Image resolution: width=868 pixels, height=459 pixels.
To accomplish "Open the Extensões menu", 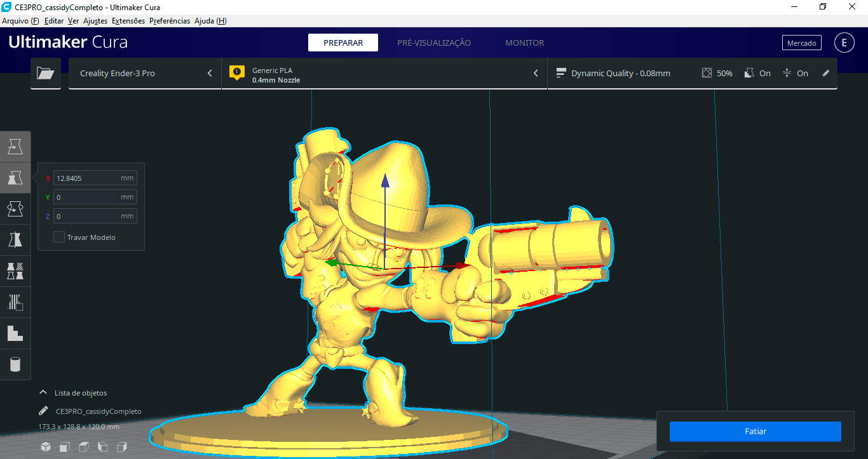I will 128,21.
